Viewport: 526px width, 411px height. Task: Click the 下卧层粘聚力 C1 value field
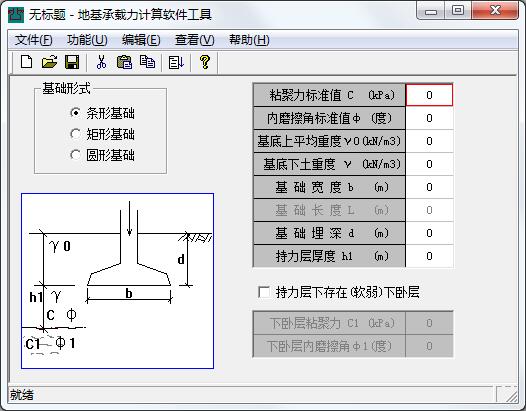point(429,323)
